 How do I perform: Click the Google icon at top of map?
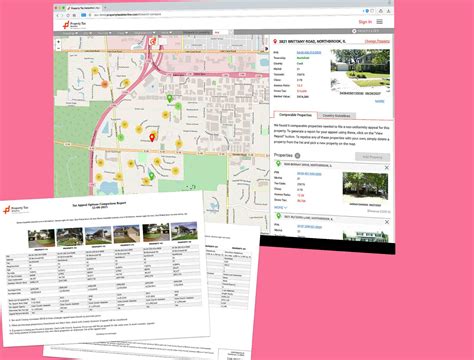[x=153, y=41]
